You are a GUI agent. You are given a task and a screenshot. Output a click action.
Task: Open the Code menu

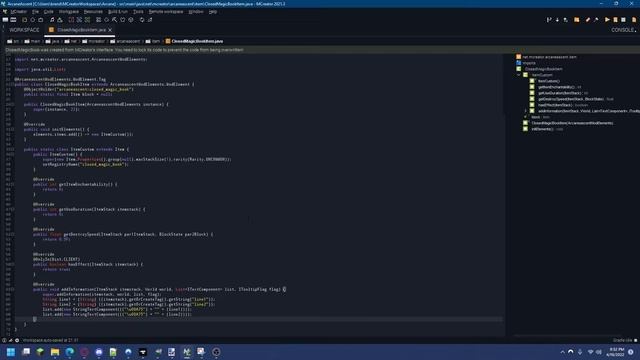pyautogui.click(x=49, y=12)
